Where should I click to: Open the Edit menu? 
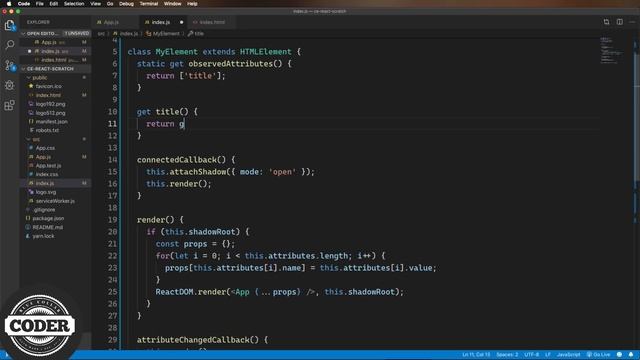(53, 4)
